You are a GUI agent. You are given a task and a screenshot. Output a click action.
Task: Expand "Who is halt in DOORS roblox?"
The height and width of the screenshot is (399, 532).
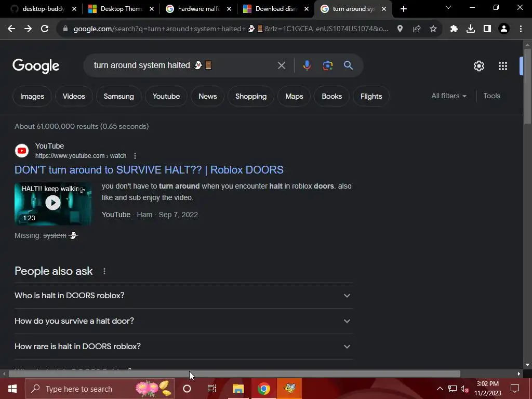coord(183,296)
